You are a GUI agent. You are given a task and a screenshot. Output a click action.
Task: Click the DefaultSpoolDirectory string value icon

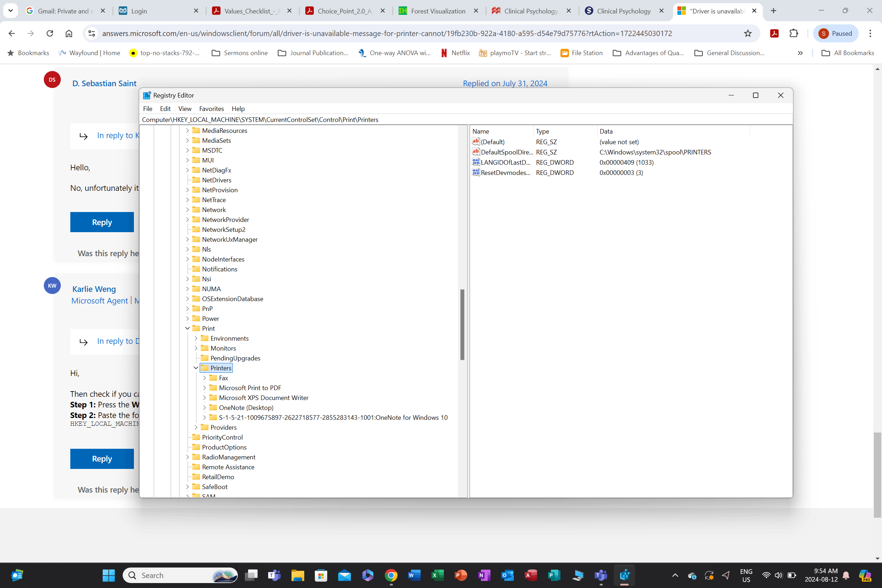(476, 152)
